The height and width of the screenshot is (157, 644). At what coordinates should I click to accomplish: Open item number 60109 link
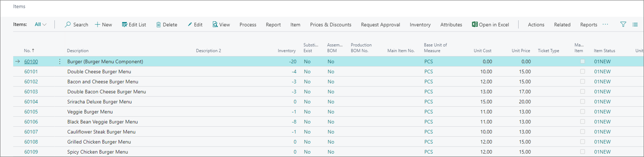click(31, 152)
